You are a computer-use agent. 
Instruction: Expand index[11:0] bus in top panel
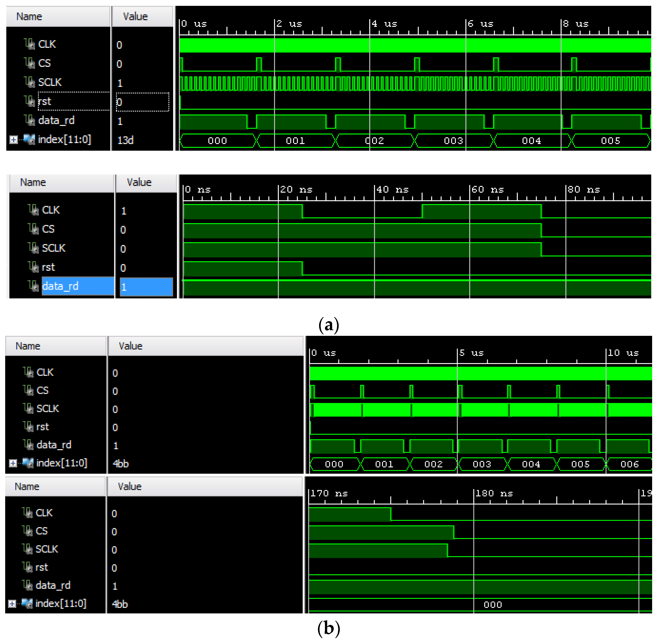pyautogui.click(x=14, y=140)
